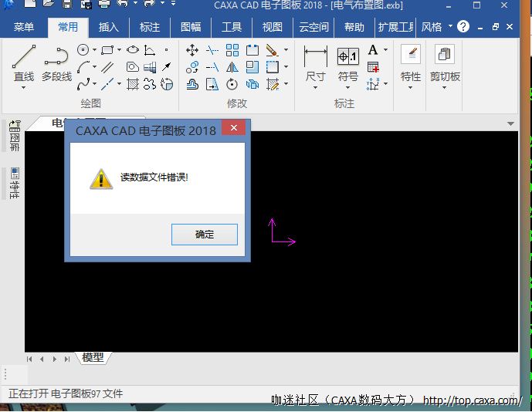Viewport: 532px width, 412px height.
Task: Activate the cloud outline tool
Action: [x=150, y=84]
